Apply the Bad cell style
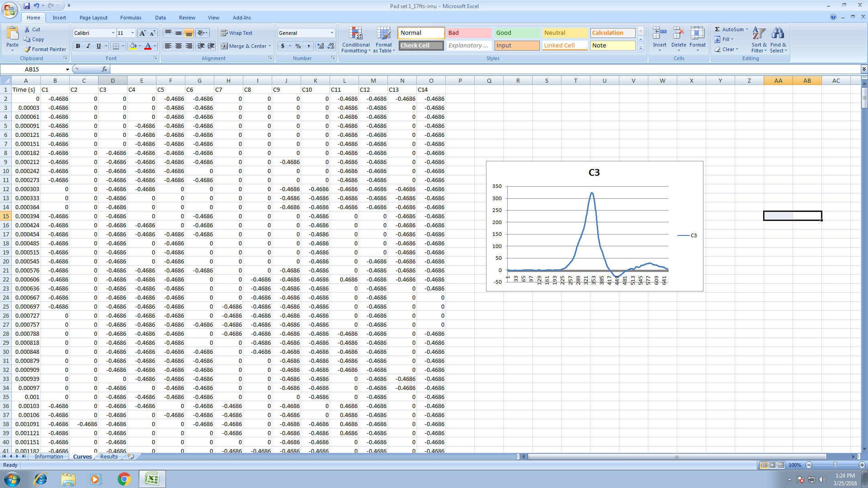The width and height of the screenshot is (868, 488). click(x=469, y=33)
